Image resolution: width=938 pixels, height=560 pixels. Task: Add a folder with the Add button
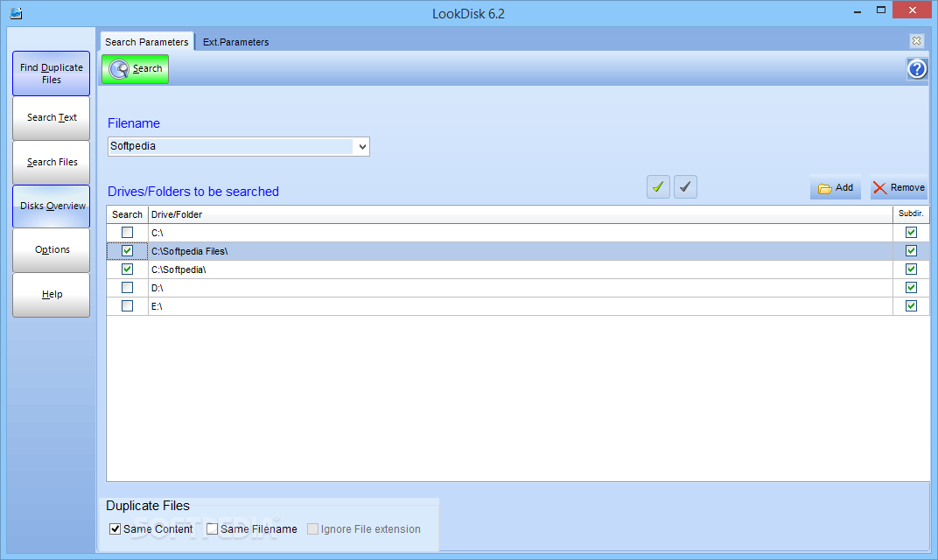835,188
